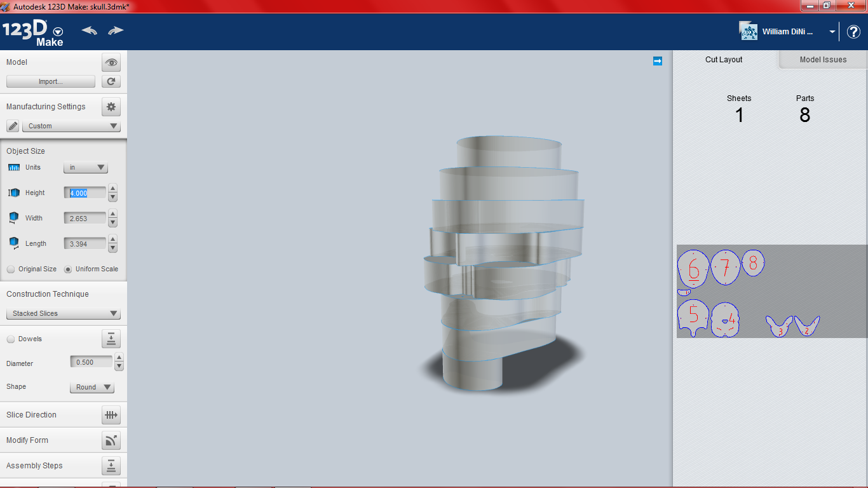Increase dowel Diameter with up arrow

click(119, 358)
